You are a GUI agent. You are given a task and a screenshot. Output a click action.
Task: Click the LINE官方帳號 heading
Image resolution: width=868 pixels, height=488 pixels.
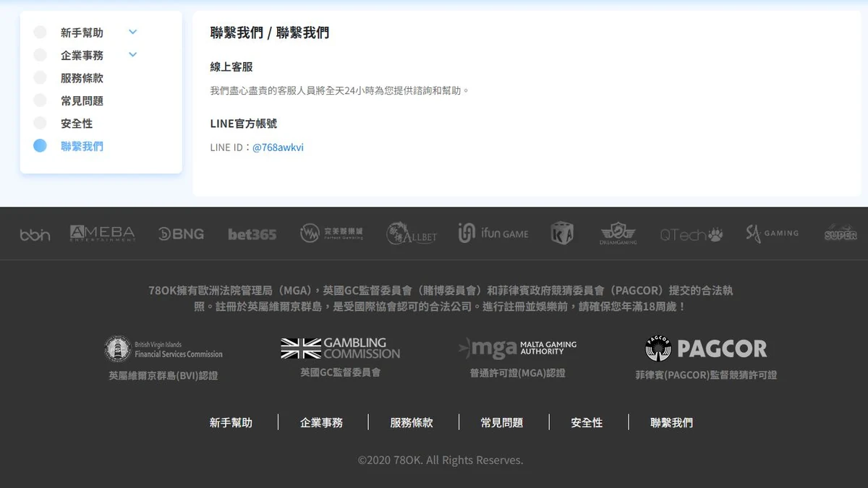click(244, 124)
